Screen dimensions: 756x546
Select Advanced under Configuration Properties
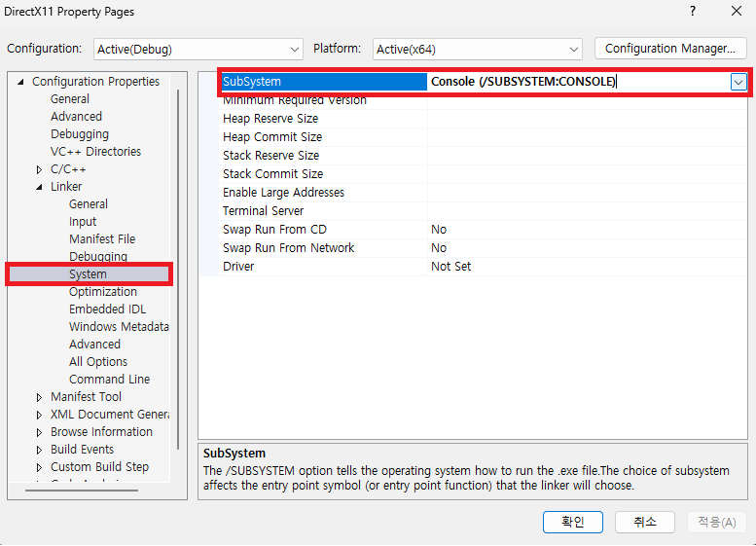tap(76, 117)
